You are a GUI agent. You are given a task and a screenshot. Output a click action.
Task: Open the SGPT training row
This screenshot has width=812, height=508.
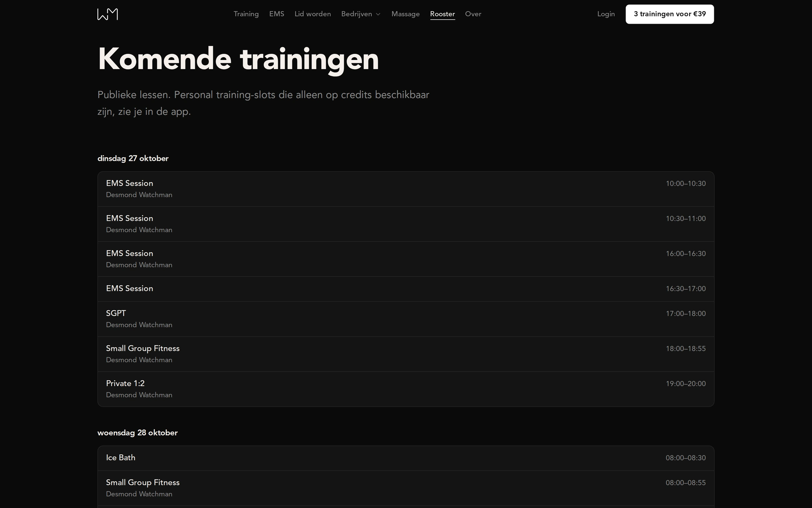click(406, 319)
